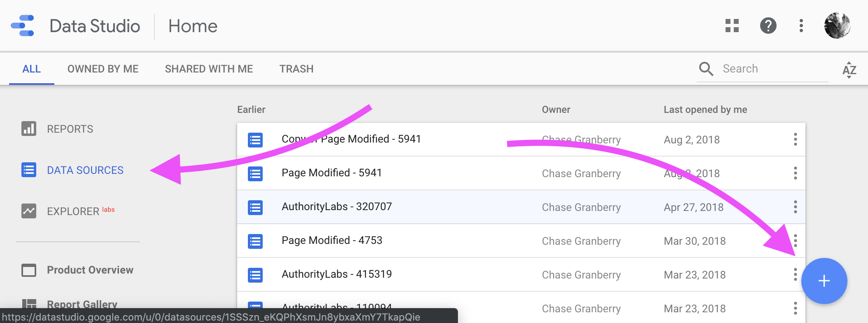868x323 pixels.
Task: Open the Help question mark icon
Action: [768, 26]
